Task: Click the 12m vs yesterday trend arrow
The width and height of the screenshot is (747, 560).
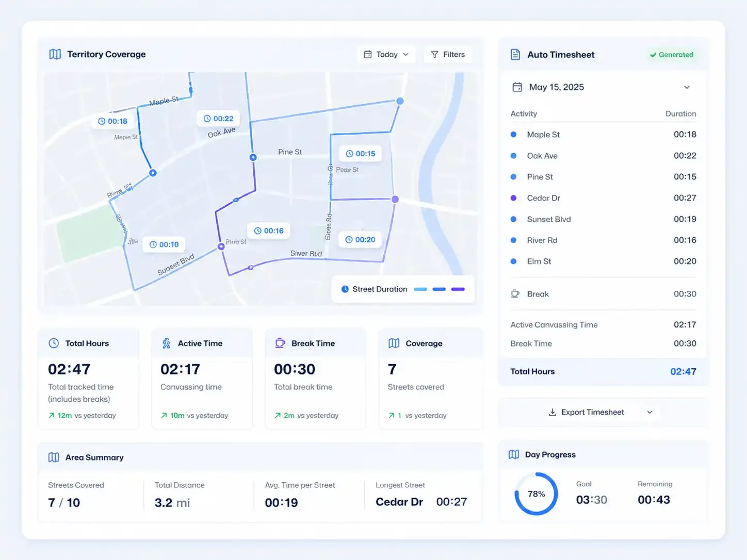Action: point(51,416)
